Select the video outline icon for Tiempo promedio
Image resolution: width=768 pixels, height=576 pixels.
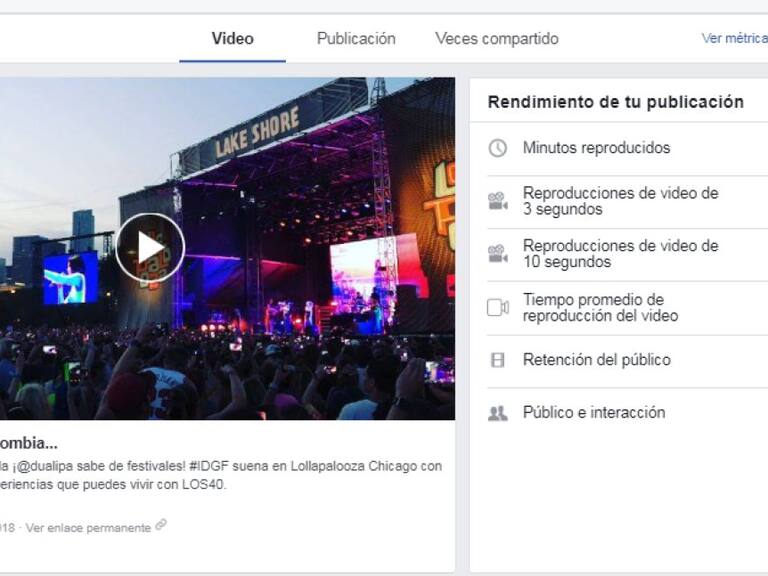[497, 308]
